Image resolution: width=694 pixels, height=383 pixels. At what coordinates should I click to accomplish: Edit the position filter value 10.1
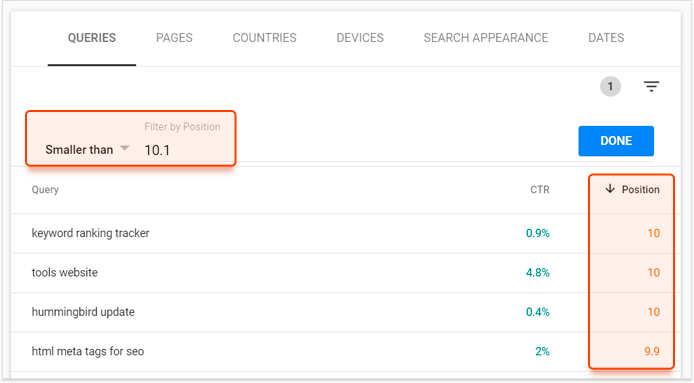pyautogui.click(x=157, y=151)
